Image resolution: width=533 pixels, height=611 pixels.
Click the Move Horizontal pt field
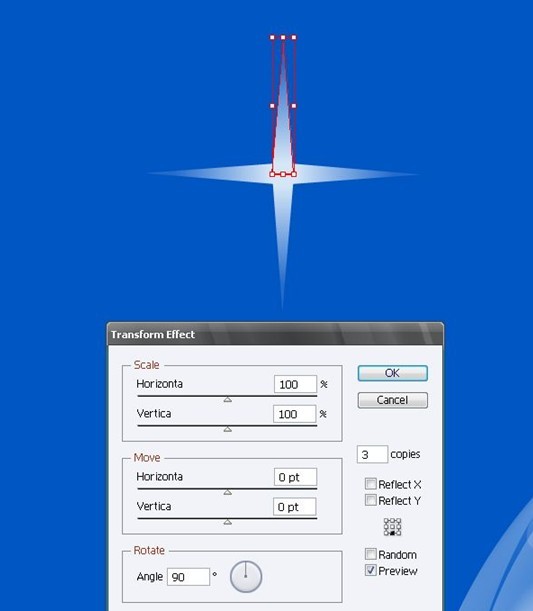pyautogui.click(x=295, y=477)
